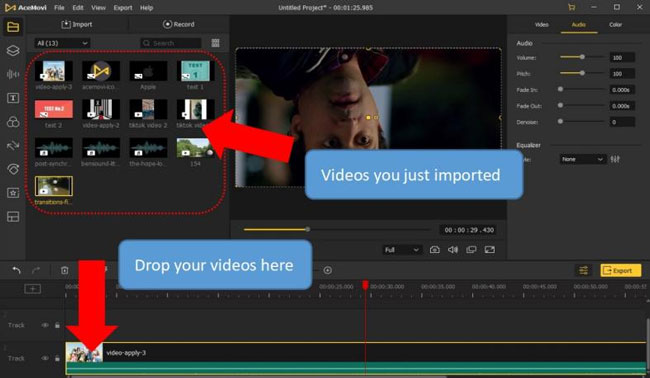Adjust the Volume slider
Viewport: 650px width, 378px height.
(x=582, y=57)
